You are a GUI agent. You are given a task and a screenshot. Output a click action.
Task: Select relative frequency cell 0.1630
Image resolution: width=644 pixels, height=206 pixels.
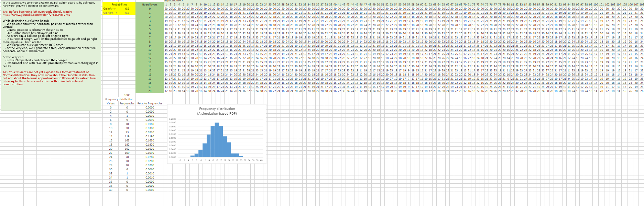click(x=150, y=140)
